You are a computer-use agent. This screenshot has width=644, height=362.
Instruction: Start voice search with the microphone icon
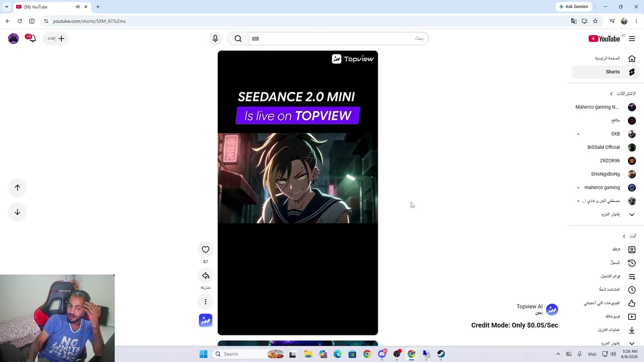coord(215,39)
